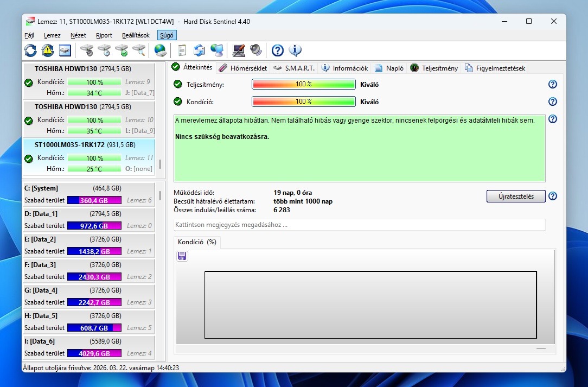Screen dimensions: 588x387
Task: Click the 360,4 GB free space bar
Action: [x=94, y=200]
